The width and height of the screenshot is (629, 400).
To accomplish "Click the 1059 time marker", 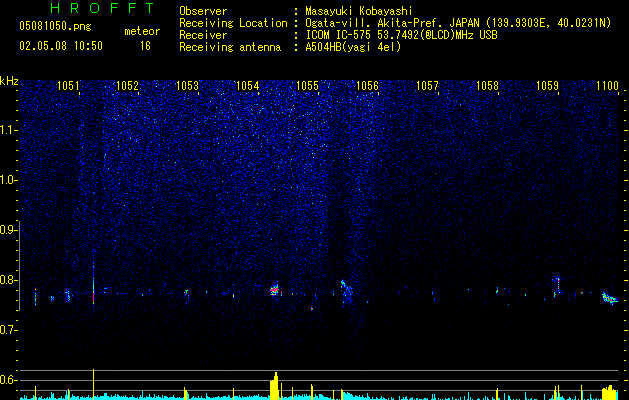I will 547,86.
